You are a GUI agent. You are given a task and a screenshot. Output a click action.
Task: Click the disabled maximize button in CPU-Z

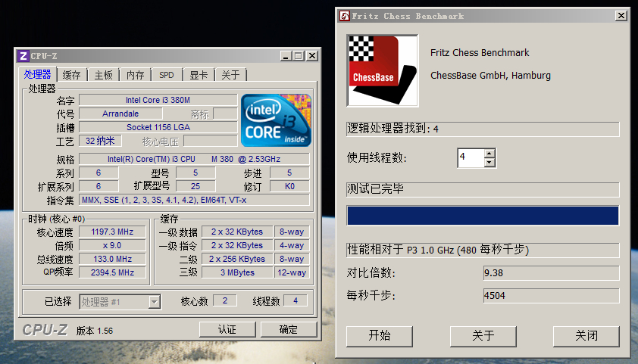coord(299,56)
